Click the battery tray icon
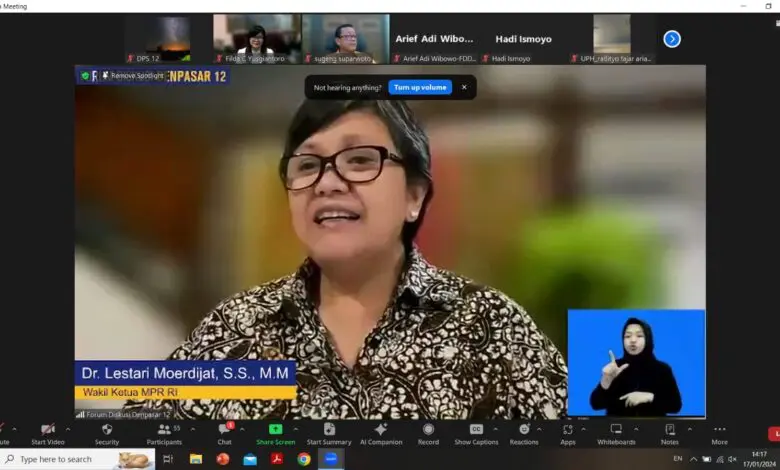Viewport: 780px width, 470px height. 706,459
